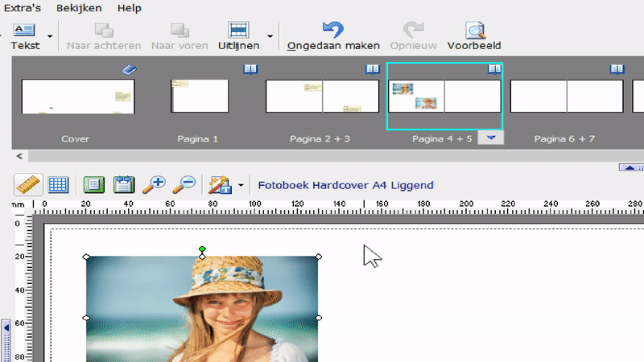
Task: Toggle the grid display button
Action: point(58,184)
